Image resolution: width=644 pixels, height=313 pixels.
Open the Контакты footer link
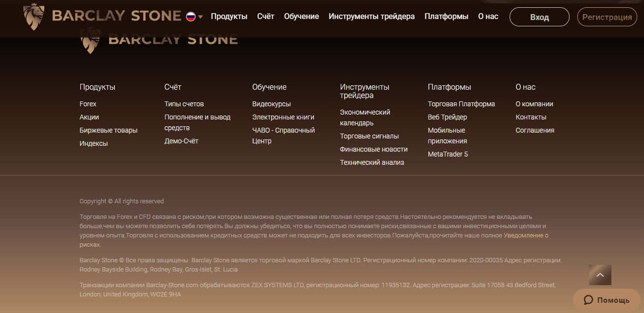coord(531,117)
